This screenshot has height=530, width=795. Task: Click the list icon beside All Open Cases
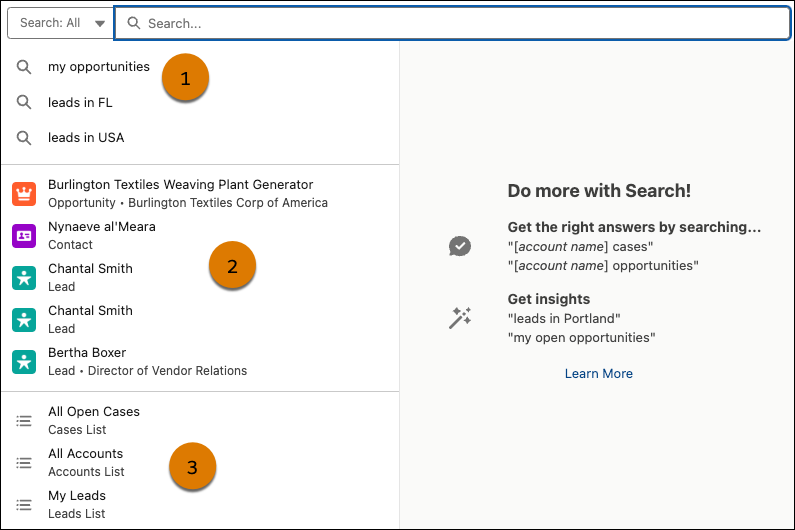pyautogui.click(x=24, y=421)
